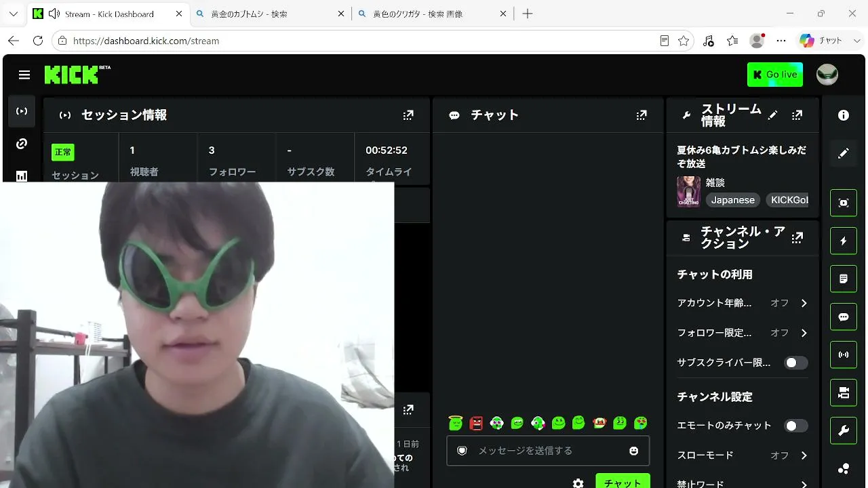Click the stream title 夏休み6亀カブトムシ text
The image size is (868, 488).
click(x=742, y=157)
